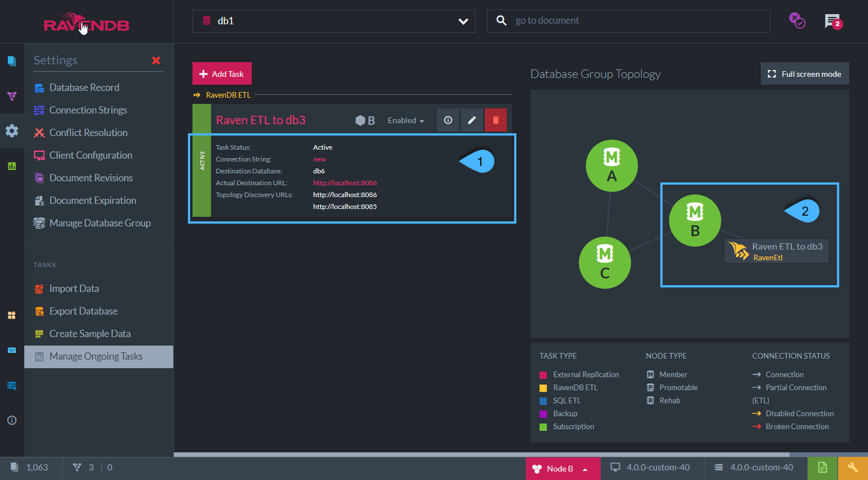Screen dimensions: 868x480
Task: Click the Promotable node type legend icon
Action: [x=650, y=387]
